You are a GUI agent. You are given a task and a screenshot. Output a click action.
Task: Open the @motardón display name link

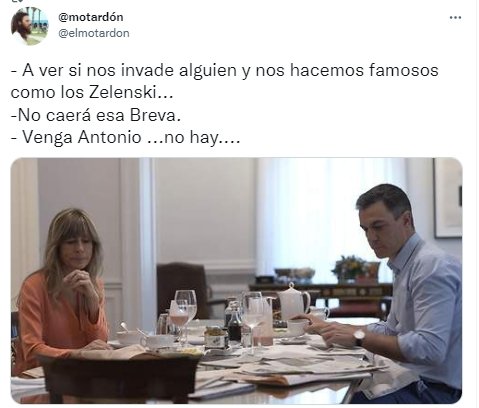point(91,17)
